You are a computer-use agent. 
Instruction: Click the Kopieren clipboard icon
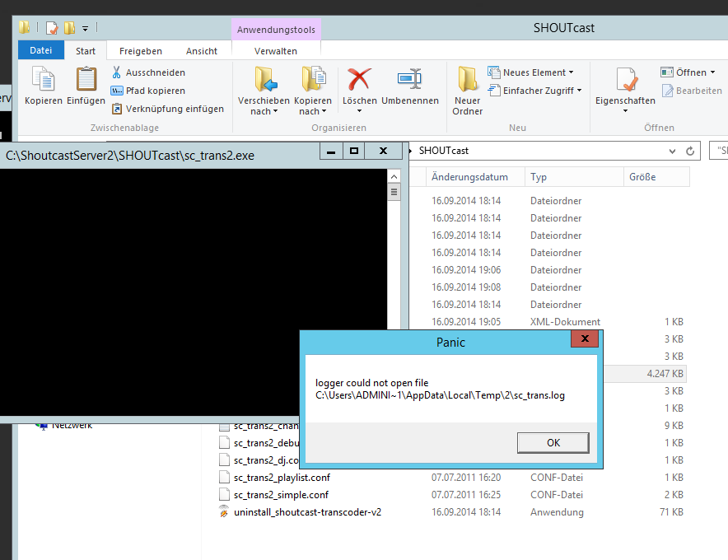pos(43,78)
